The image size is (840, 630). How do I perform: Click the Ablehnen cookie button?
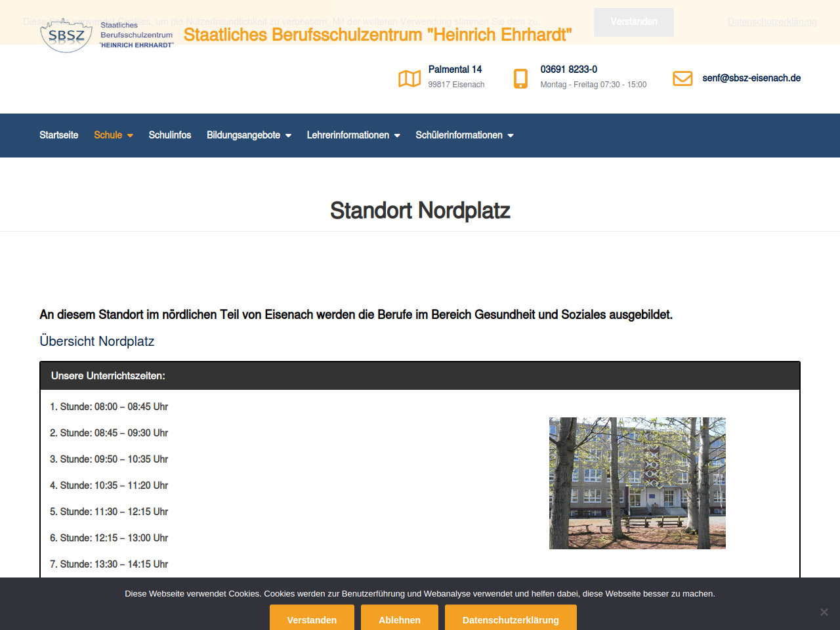(399, 619)
